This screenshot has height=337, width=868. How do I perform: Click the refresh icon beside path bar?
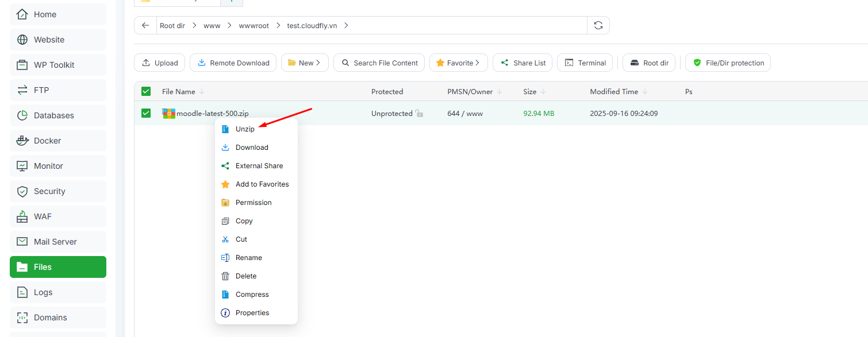pyautogui.click(x=598, y=25)
